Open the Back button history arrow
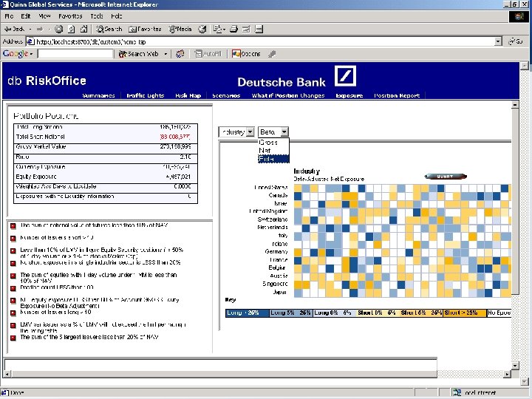 30,30
